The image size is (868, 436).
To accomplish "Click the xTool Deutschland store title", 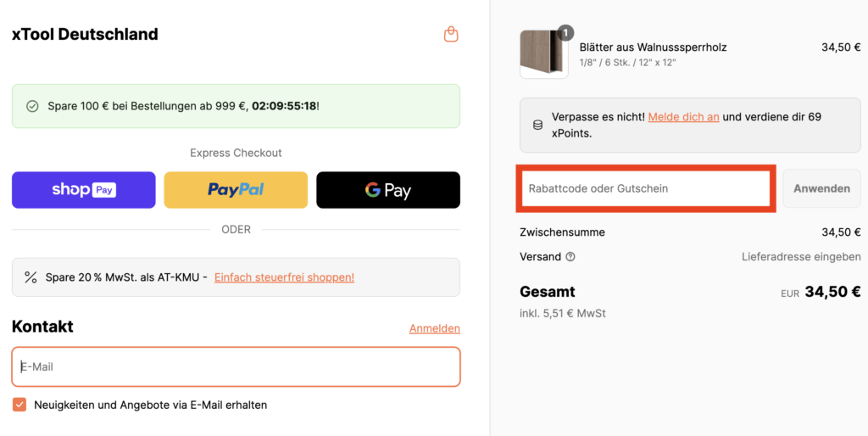I will [85, 34].
